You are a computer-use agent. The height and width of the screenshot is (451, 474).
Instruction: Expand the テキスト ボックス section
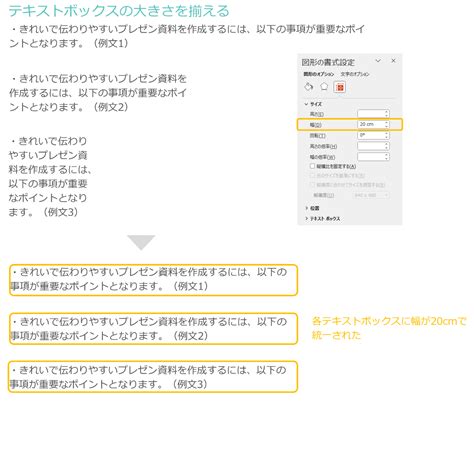pyautogui.click(x=323, y=219)
